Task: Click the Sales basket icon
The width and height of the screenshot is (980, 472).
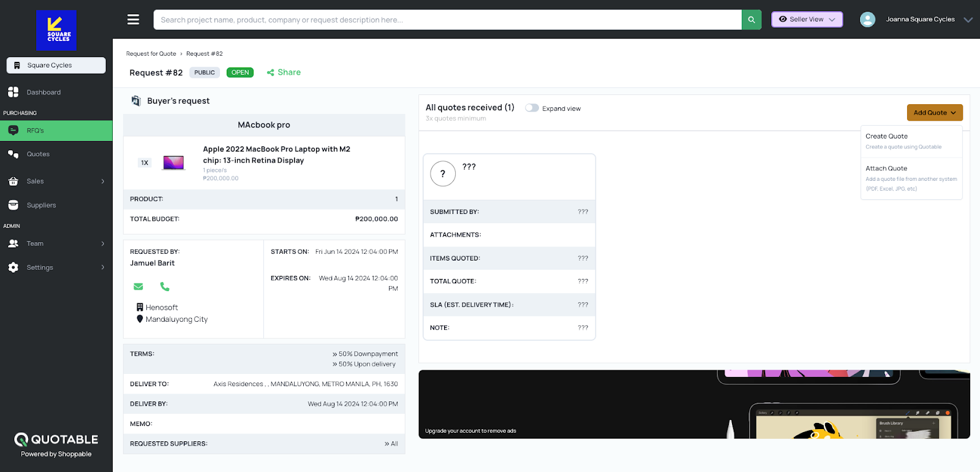Action: click(x=13, y=181)
